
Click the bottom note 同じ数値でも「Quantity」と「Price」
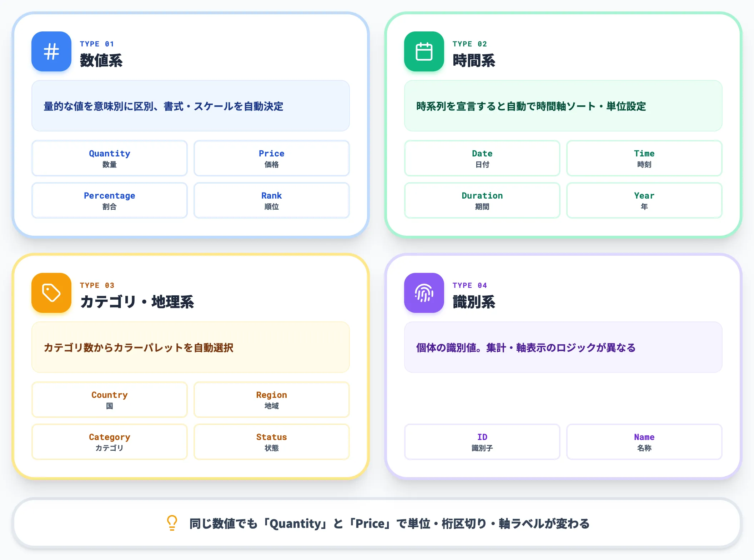click(389, 523)
